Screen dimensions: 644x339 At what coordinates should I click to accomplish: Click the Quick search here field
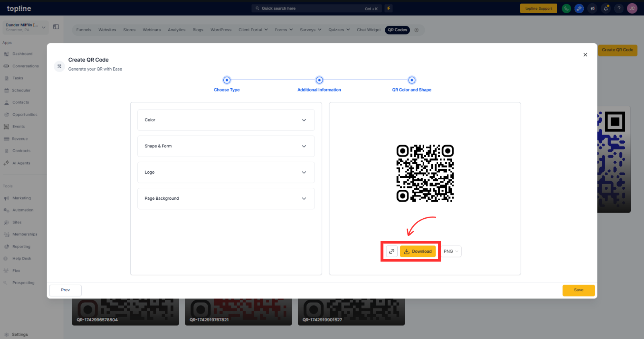point(317,8)
